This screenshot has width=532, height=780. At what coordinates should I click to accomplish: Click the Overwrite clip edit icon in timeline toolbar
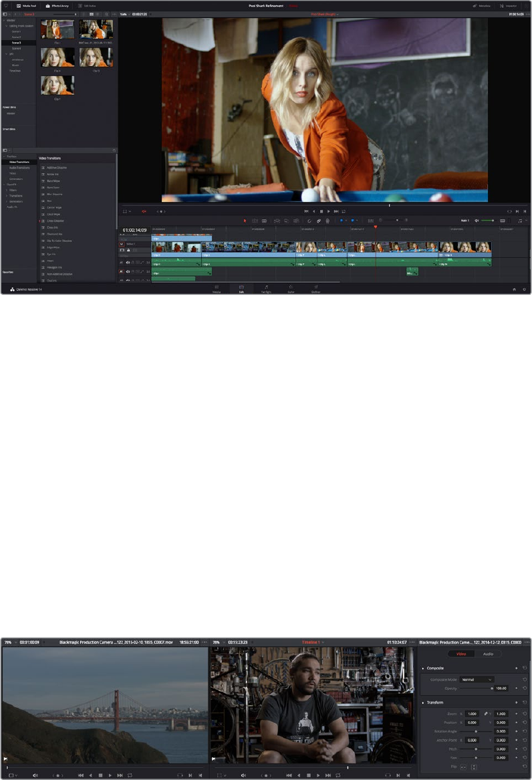(287, 221)
